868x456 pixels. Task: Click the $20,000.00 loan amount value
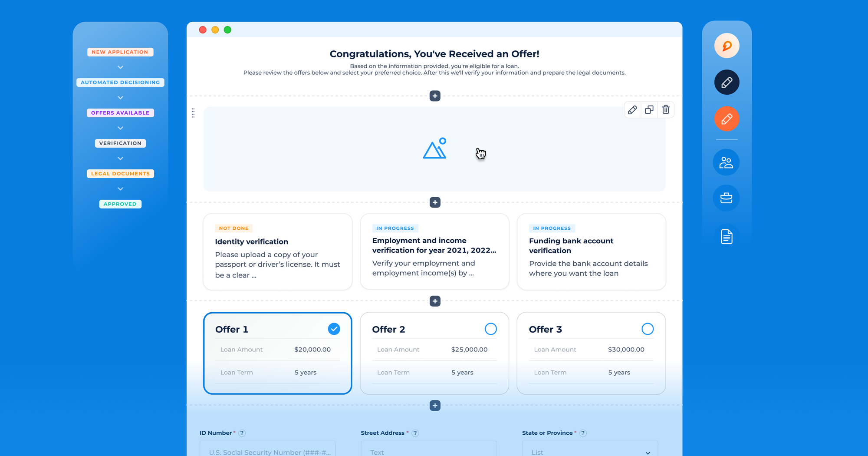312,350
